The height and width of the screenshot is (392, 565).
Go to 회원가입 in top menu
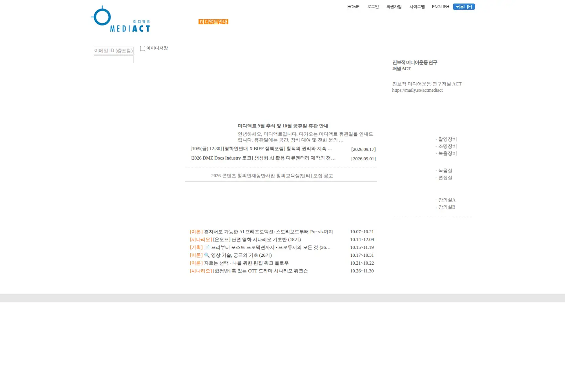click(x=394, y=7)
